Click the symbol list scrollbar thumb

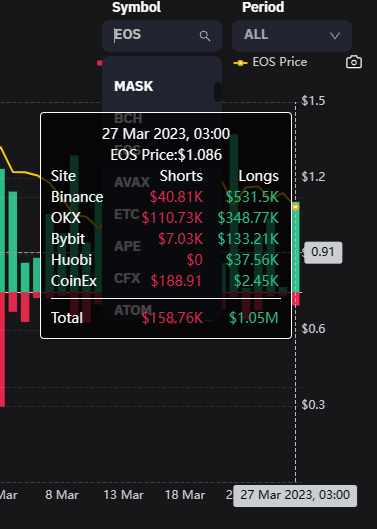pyautogui.click(x=218, y=92)
